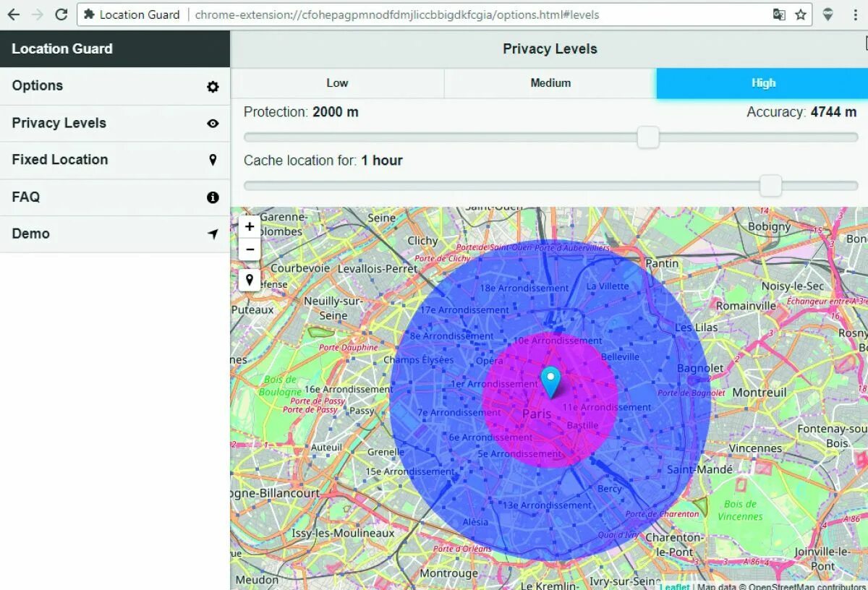
Task: Click the arrow icon beside Demo
Action: [x=213, y=234]
